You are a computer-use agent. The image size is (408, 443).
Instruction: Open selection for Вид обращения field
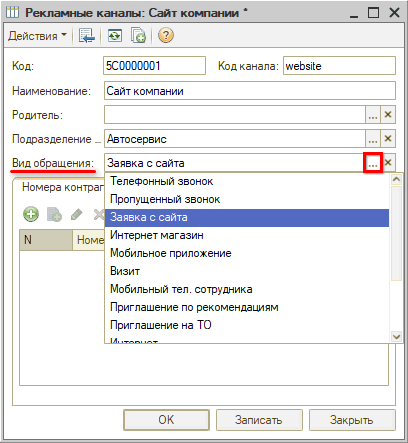point(373,163)
